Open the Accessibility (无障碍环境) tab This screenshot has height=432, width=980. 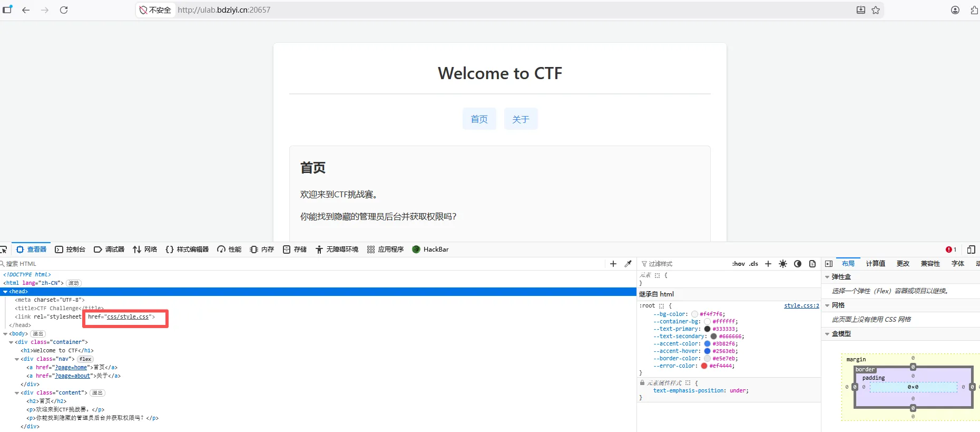[x=337, y=249]
